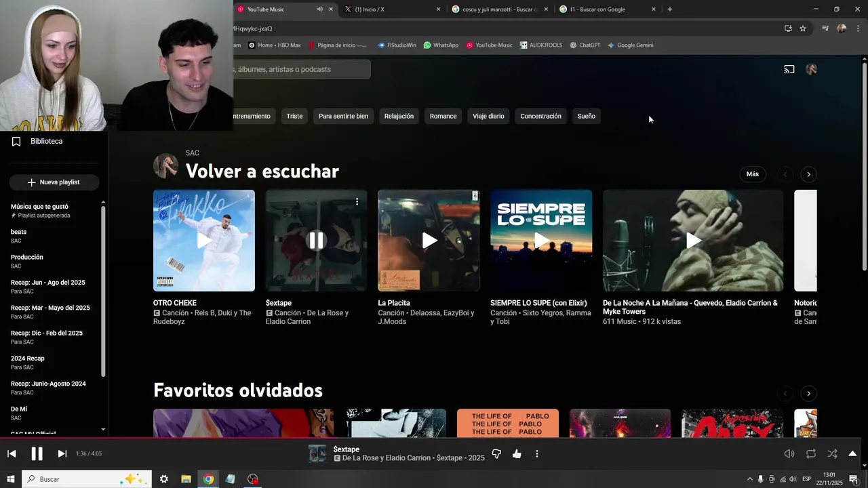
Task: Pause $extape on its card
Action: pyautogui.click(x=316, y=241)
